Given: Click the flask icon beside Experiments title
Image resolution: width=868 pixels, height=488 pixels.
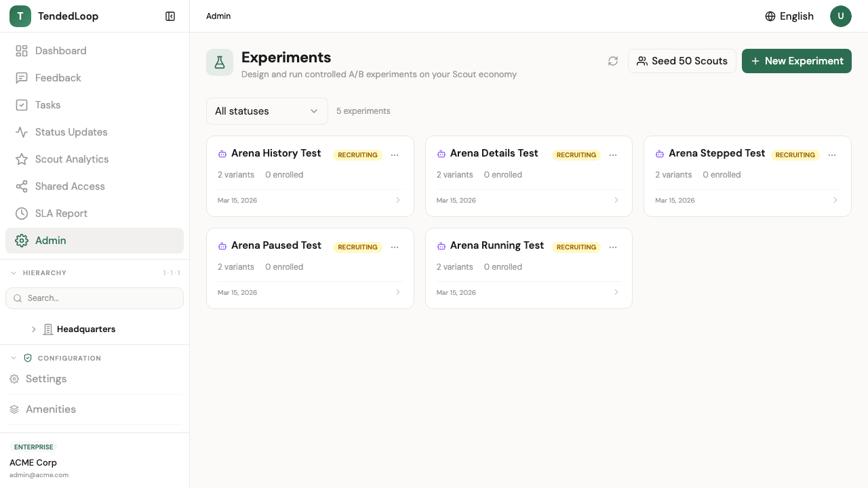Looking at the screenshot, I should click(x=220, y=62).
